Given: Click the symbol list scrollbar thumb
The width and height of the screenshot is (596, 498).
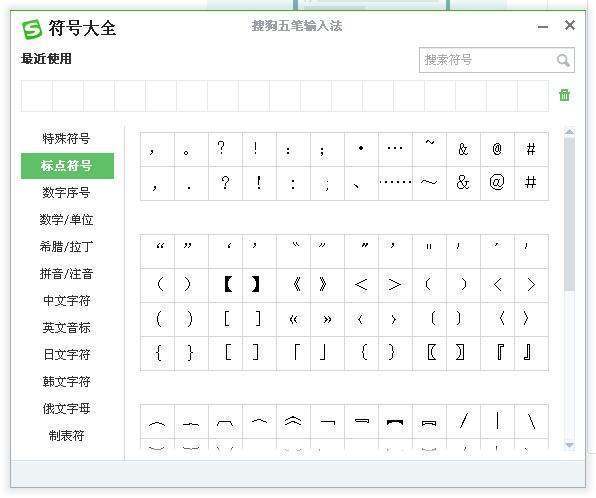Looking at the screenshot, I should coord(569,214).
